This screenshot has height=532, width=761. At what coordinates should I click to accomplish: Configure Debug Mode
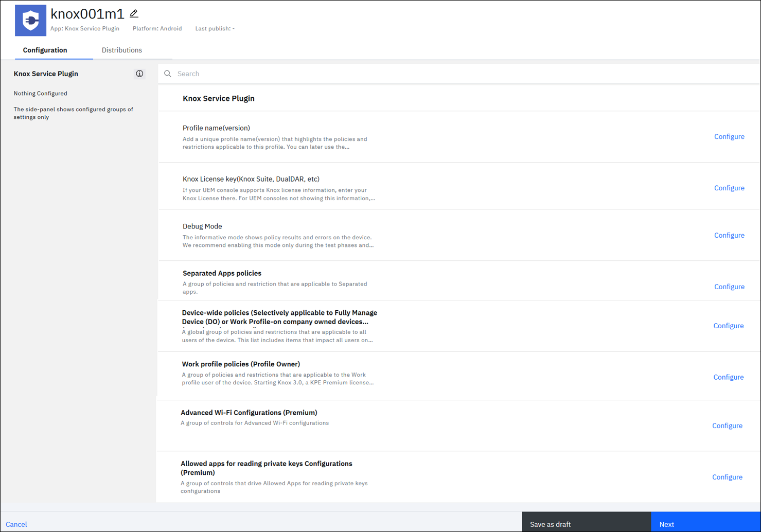pyautogui.click(x=729, y=235)
